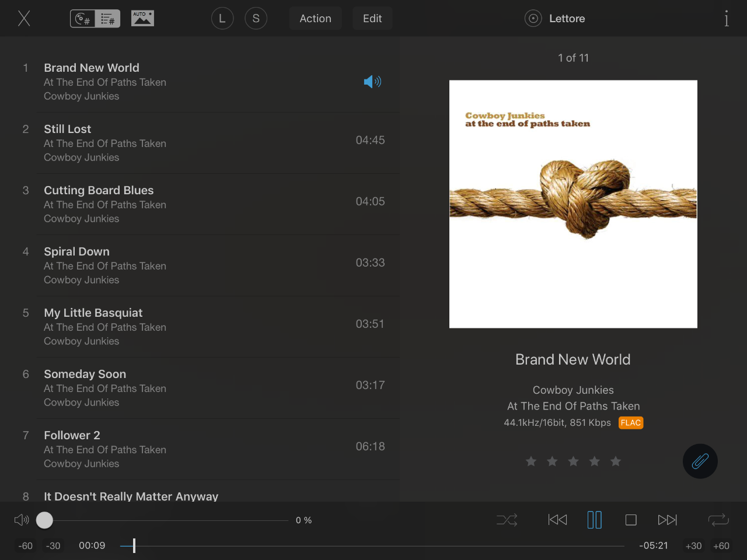Rate the track three stars
The image size is (747, 560).
point(573,461)
